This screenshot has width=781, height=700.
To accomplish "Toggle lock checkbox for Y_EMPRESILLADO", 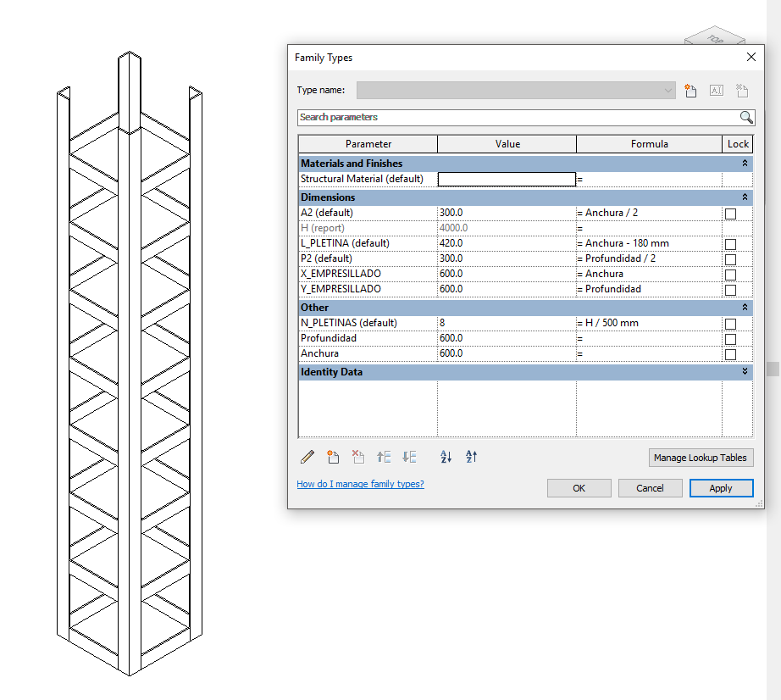I will pos(730,290).
